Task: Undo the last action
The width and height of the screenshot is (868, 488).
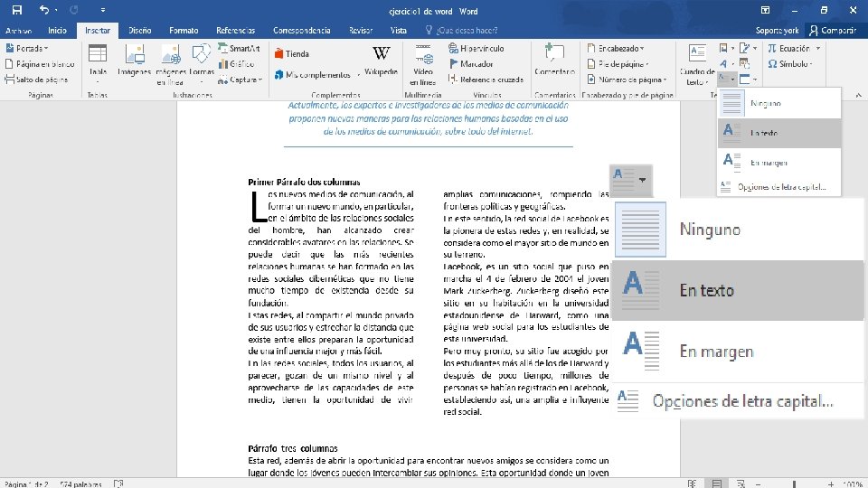Action: (x=43, y=10)
